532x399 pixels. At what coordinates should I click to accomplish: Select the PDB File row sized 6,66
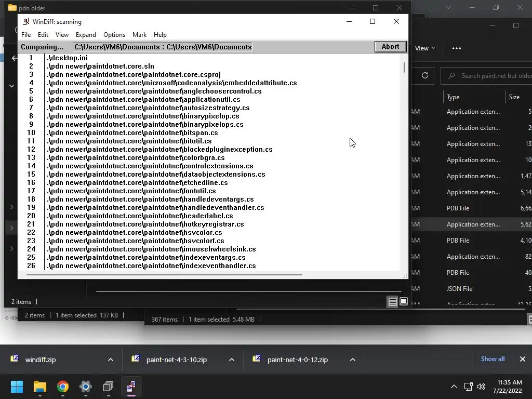pyautogui.click(x=472, y=208)
